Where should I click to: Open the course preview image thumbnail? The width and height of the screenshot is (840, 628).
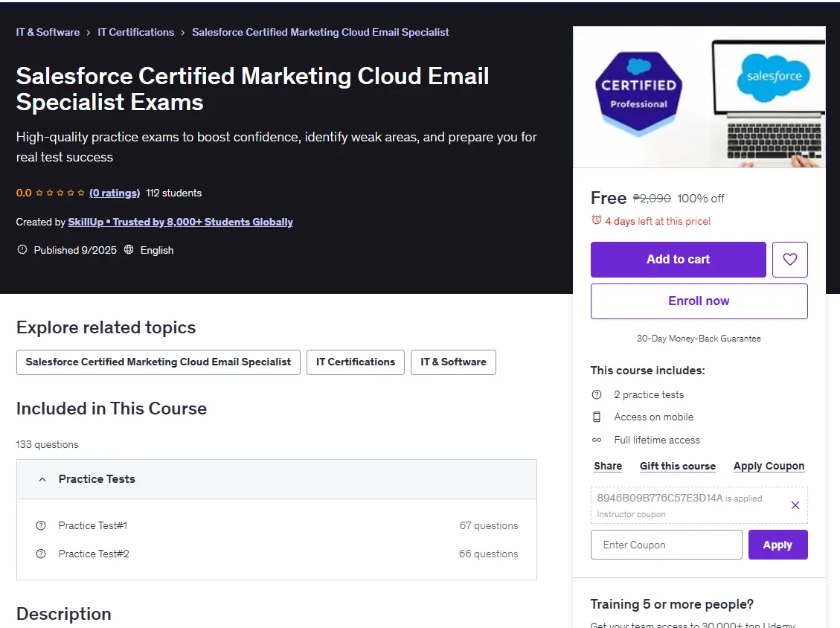(699, 97)
